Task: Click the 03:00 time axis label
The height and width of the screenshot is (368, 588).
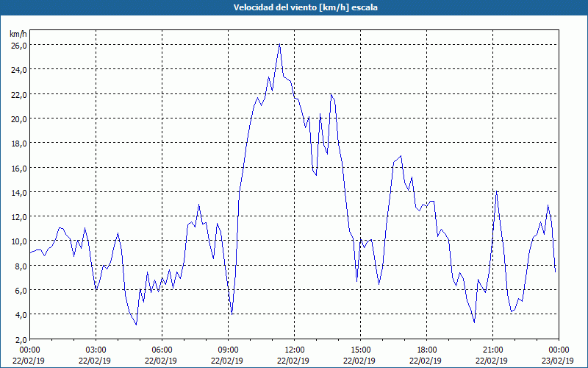Action: click(x=96, y=350)
